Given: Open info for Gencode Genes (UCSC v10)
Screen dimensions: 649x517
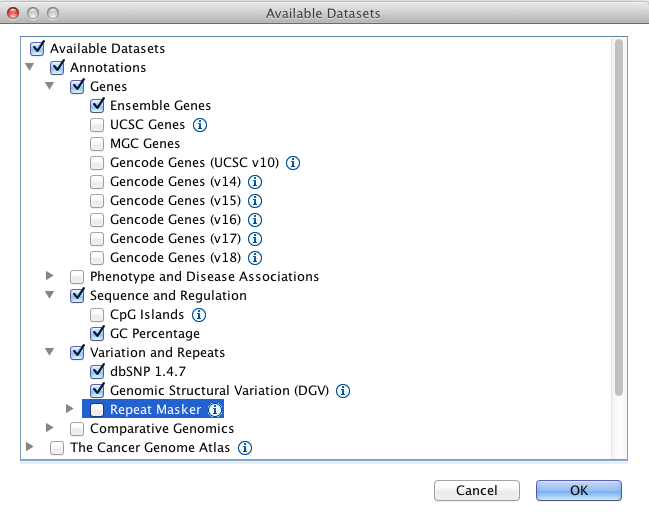Looking at the screenshot, I should click(x=294, y=163).
